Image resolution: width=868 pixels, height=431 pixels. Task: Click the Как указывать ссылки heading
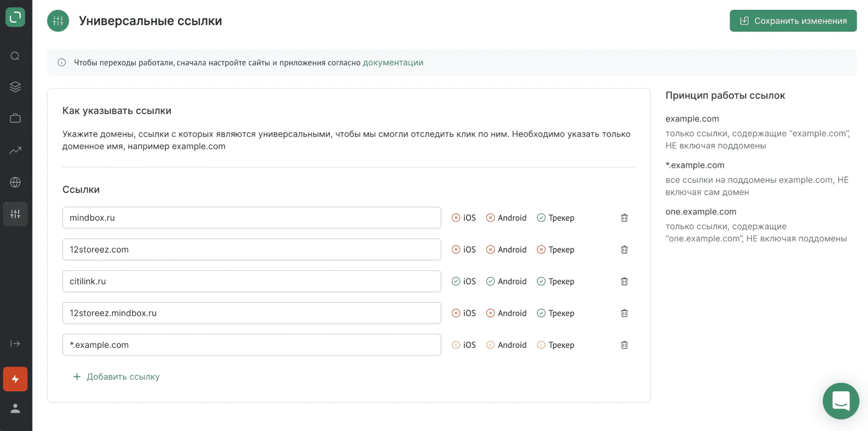click(x=117, y=111)
